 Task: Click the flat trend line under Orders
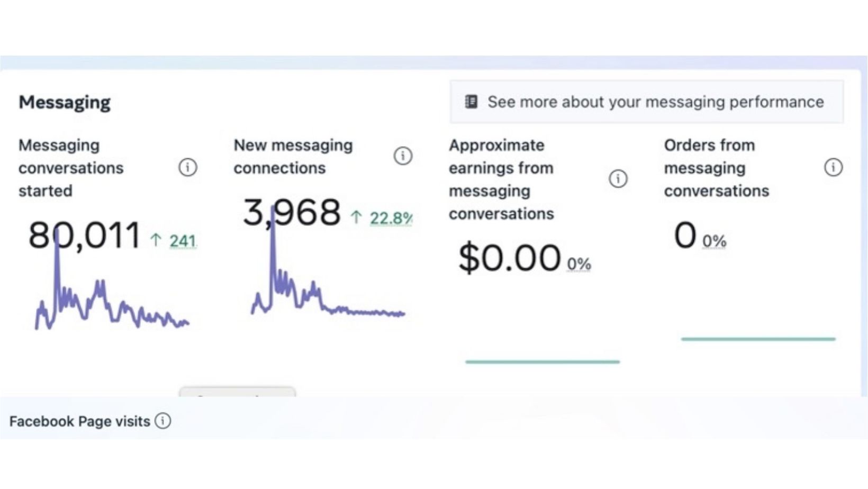click(x=758, y=339)
